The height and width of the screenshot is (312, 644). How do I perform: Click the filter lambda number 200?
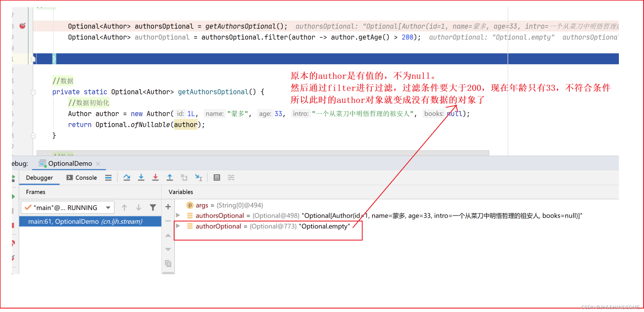click(407, 37)
